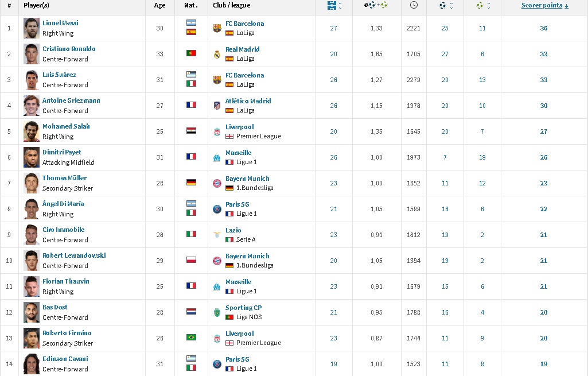Sort by assists column icon
The width and height of the screenshot is (588, 376).
coord(480,5)
